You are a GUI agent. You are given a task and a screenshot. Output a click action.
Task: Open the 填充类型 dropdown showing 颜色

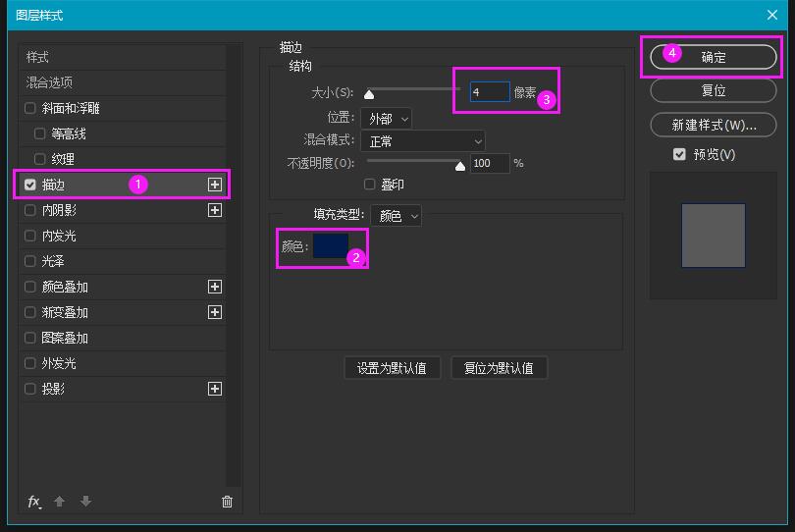[396, 216]
